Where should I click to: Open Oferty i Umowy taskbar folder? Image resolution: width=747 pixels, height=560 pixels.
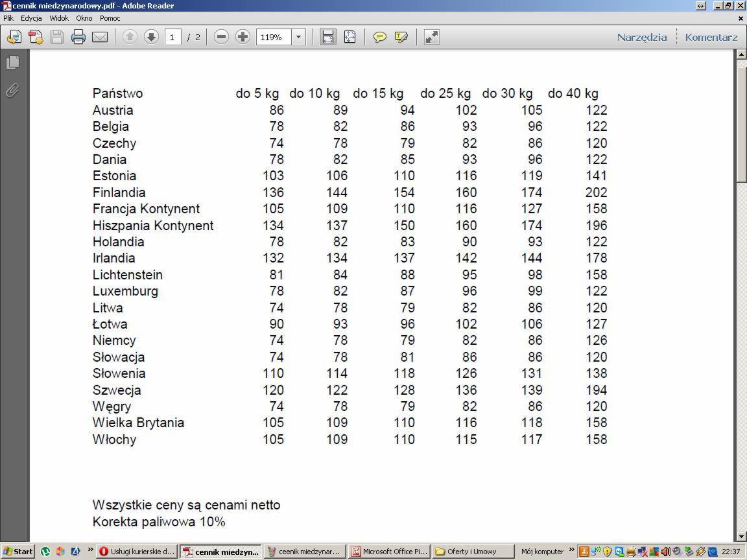473,552
